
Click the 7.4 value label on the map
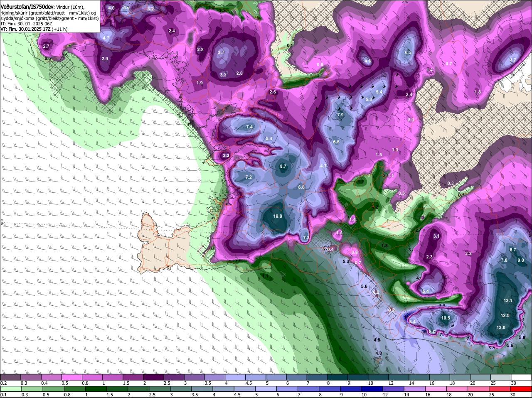[x=249, y=127]
